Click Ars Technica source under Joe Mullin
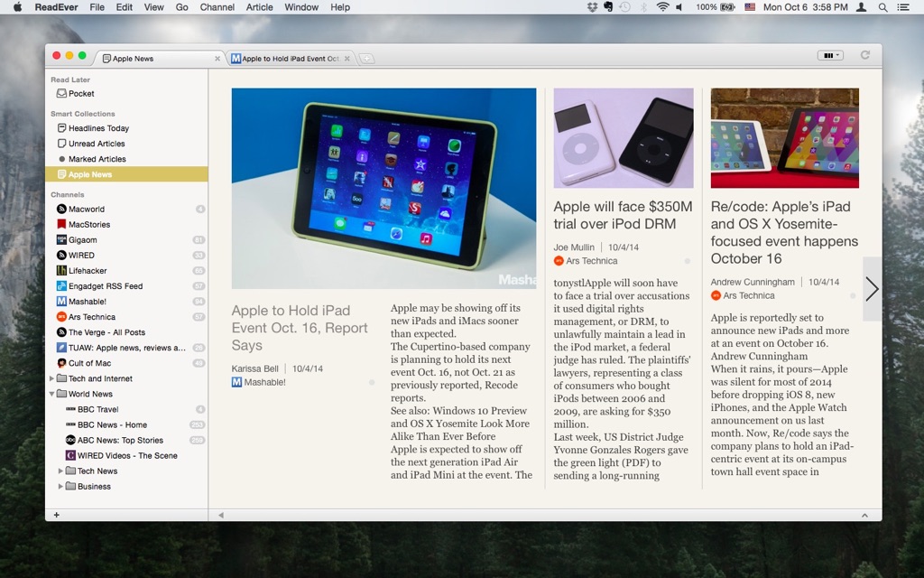The height and width of the screenshot is (578, 924). pos(586,261)
